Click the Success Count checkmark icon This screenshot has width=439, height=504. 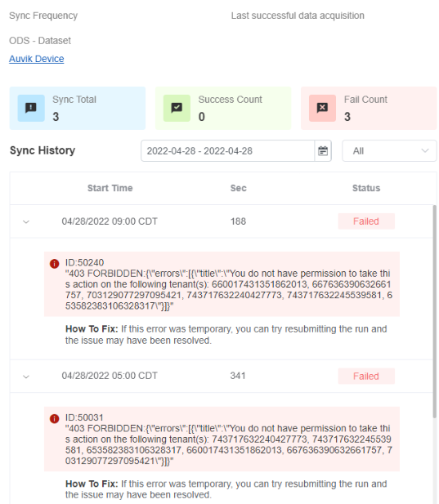click(177, 108)
